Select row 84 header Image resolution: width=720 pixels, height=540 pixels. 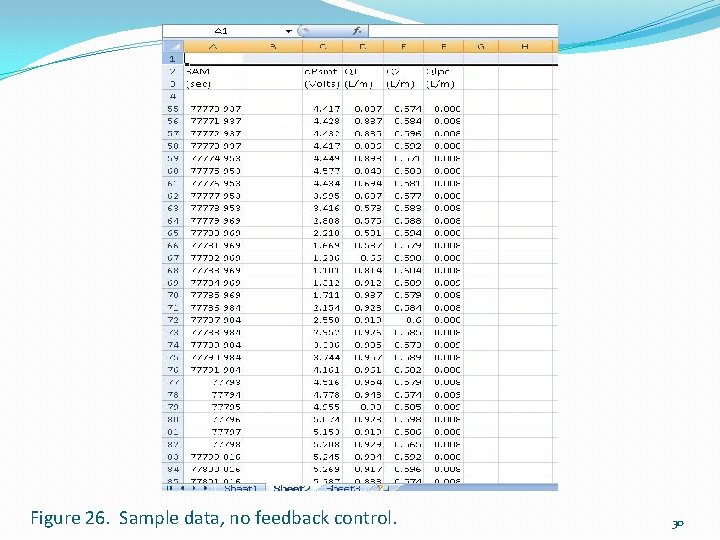point(173,469)
